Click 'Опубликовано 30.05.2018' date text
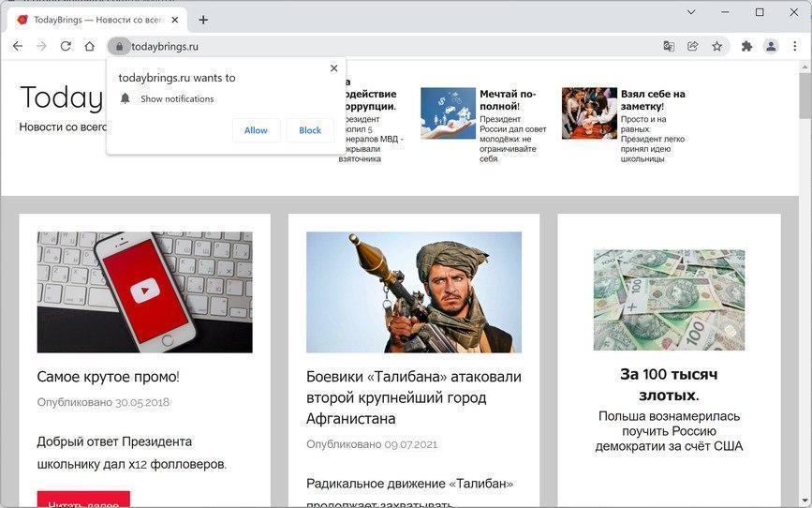 [x=103, y=402]
